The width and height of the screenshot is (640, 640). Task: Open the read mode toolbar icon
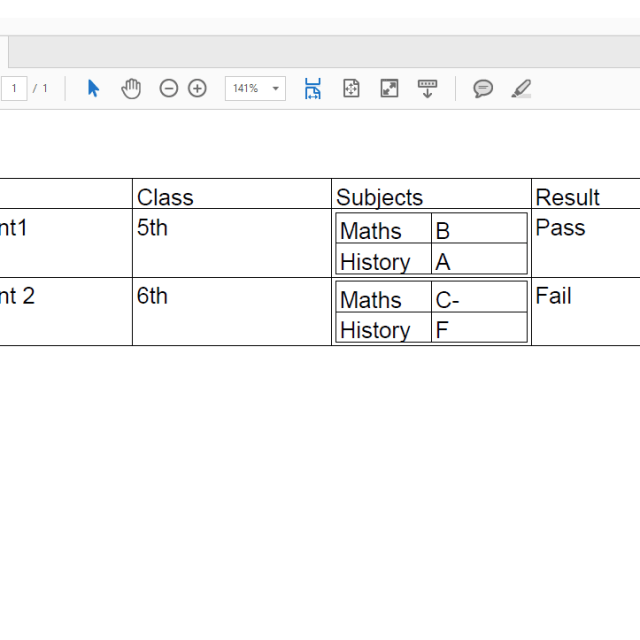[427, 89]
